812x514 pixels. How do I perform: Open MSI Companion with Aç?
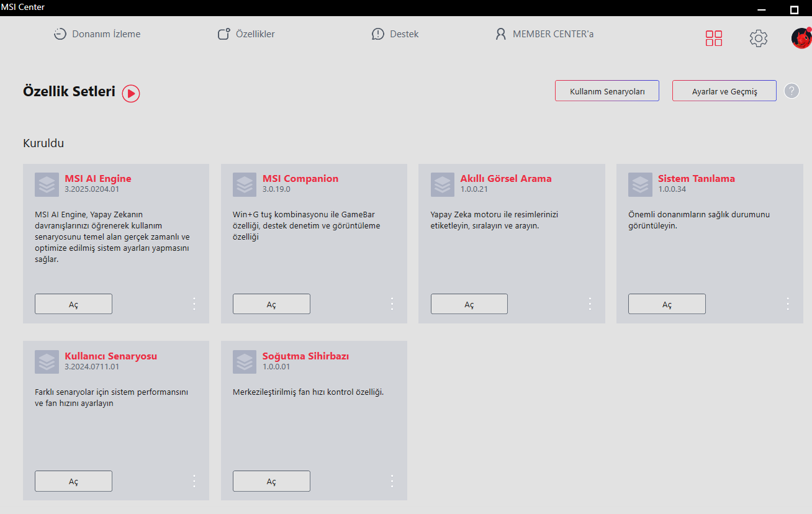tap(271, 304)
